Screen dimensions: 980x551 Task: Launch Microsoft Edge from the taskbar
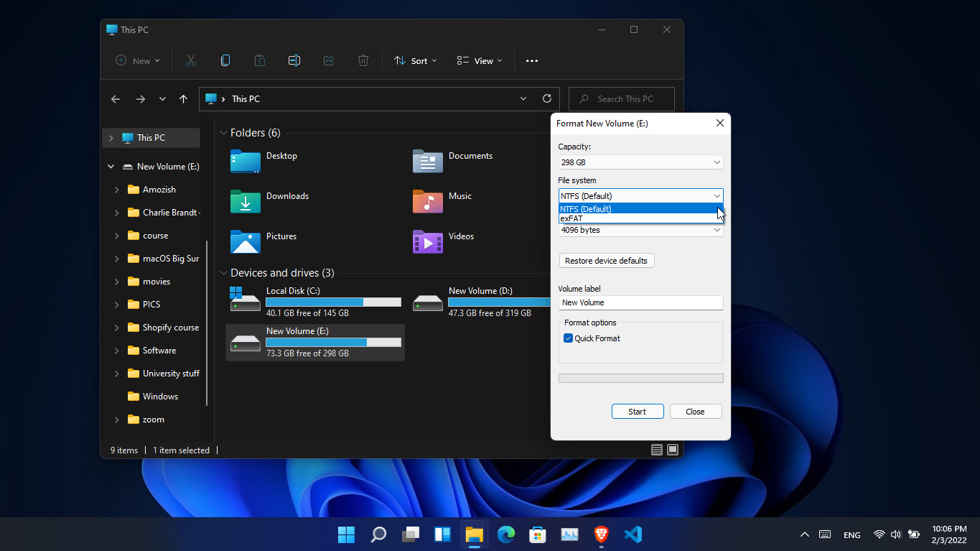(x=506, y=534)
